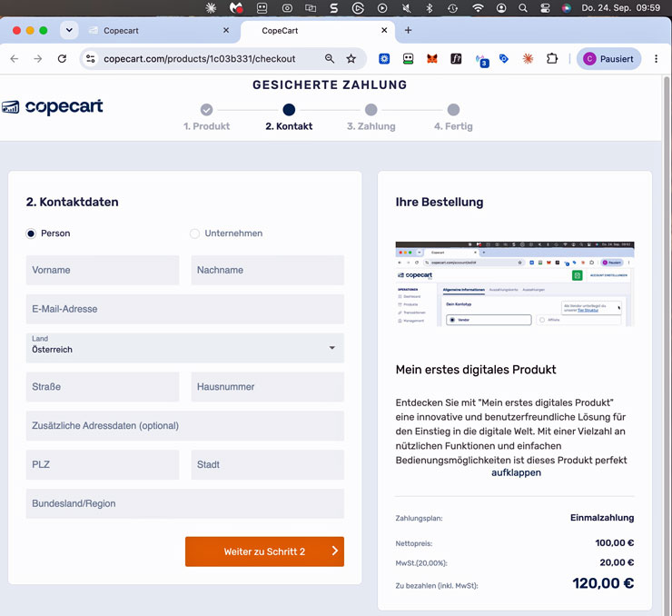The height and width of the screenshot is (616, 672).
Task: Open the Extensions puzzle menu
Action: click(552, 59)
